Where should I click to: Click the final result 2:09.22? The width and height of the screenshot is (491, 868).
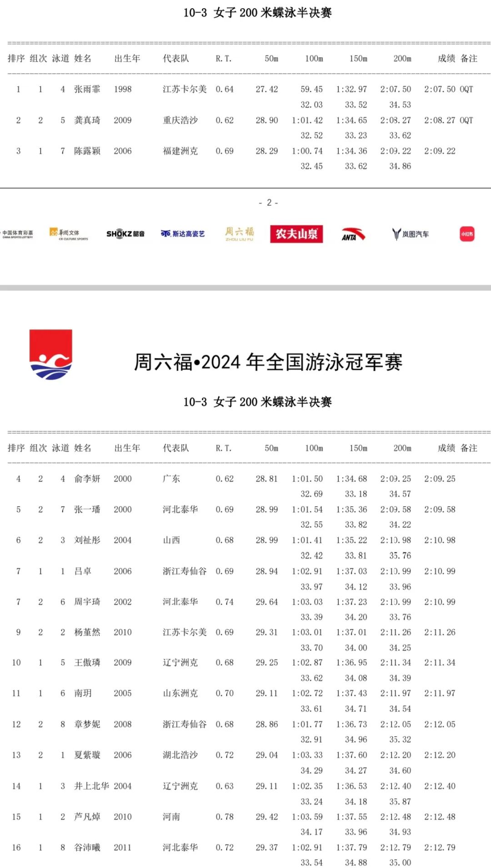[440, 151]
